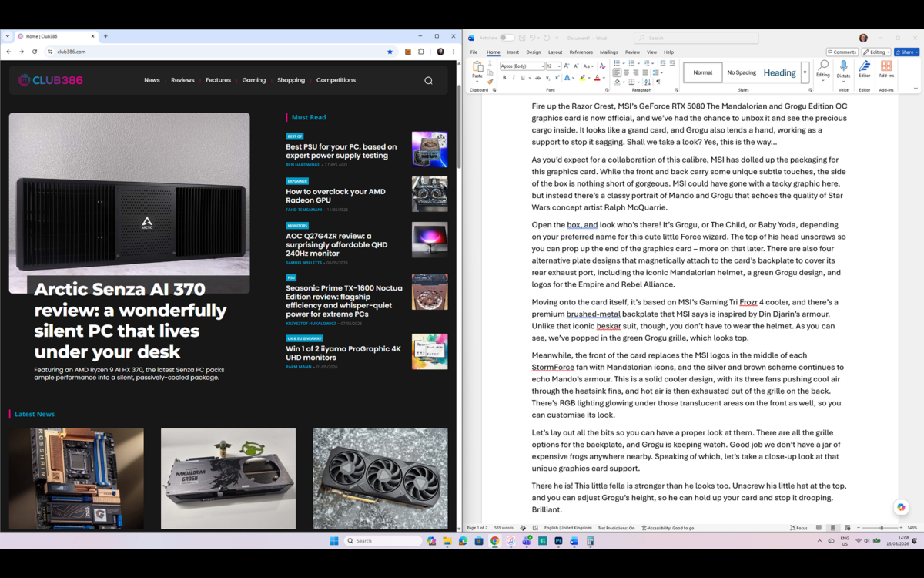This screenshot has width=924, height=578.
Task: Apply strikethrough formatting in Word
Action: (x=537, y=78)
